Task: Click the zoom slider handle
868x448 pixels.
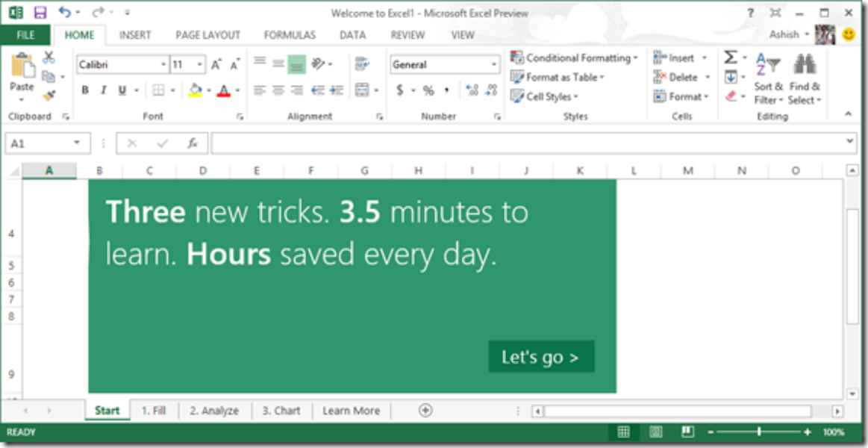Action: (x=759, y=432)
